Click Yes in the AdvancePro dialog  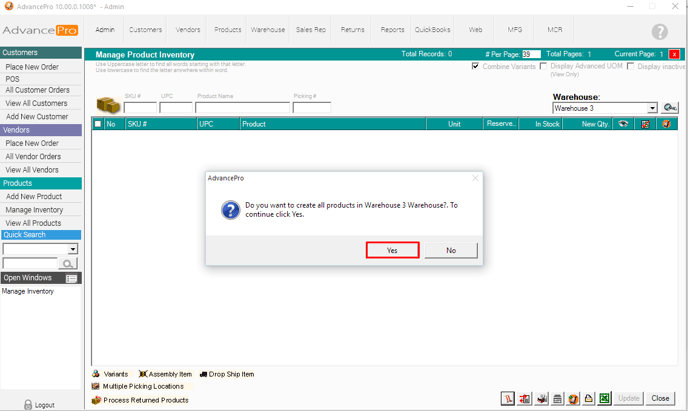391,250
